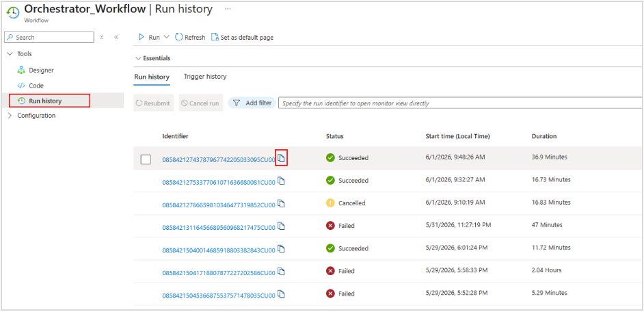
Task: Focus the sidebar Search box
Action: click(x=49, y=37)
